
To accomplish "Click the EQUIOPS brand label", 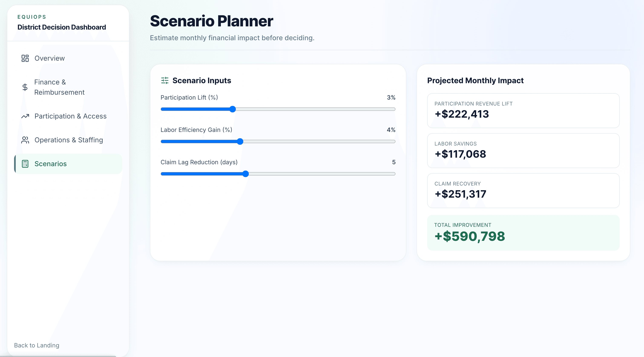I will (32, 17).
